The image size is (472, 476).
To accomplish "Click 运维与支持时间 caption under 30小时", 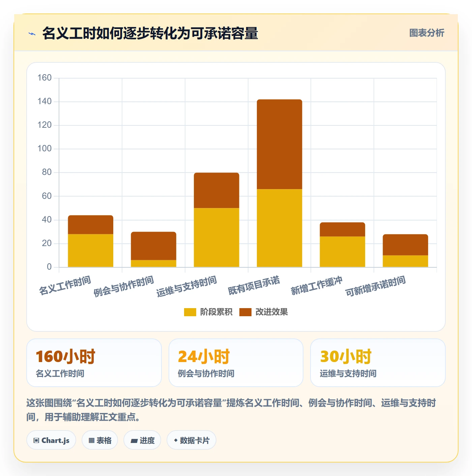I will pyautogui.click(x=348, y=374).
